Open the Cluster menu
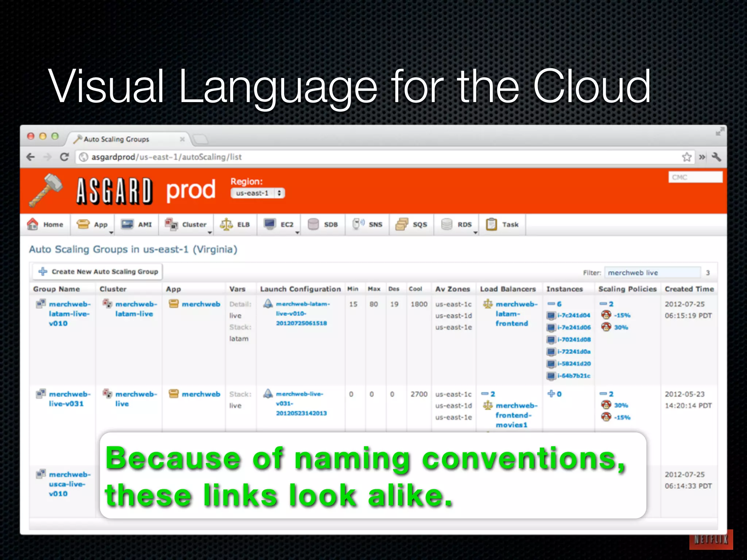This screenshot has height=560, width=747. pyautogui.click(x=186, y=225)
